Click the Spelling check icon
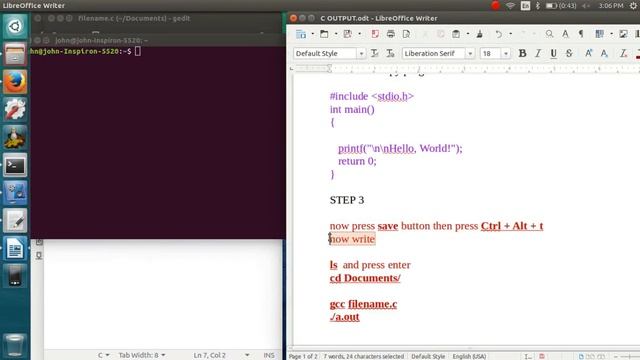 565,34
